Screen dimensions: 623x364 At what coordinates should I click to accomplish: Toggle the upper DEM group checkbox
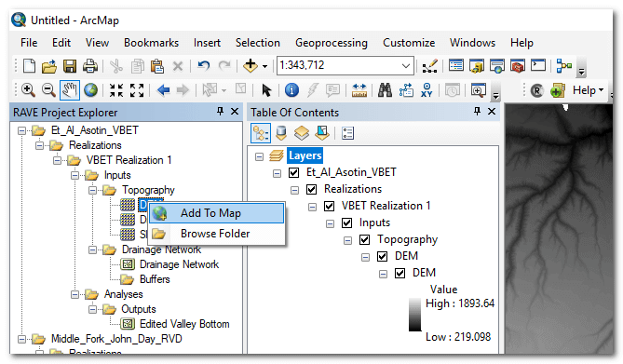click(382, 256)
